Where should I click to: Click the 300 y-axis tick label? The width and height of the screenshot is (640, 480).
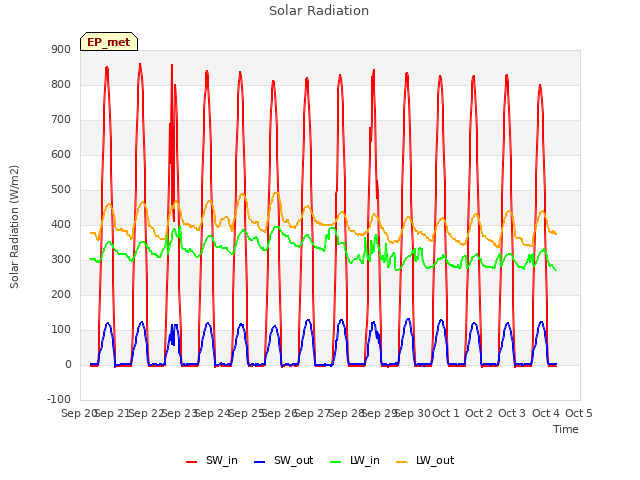(61, 260)
